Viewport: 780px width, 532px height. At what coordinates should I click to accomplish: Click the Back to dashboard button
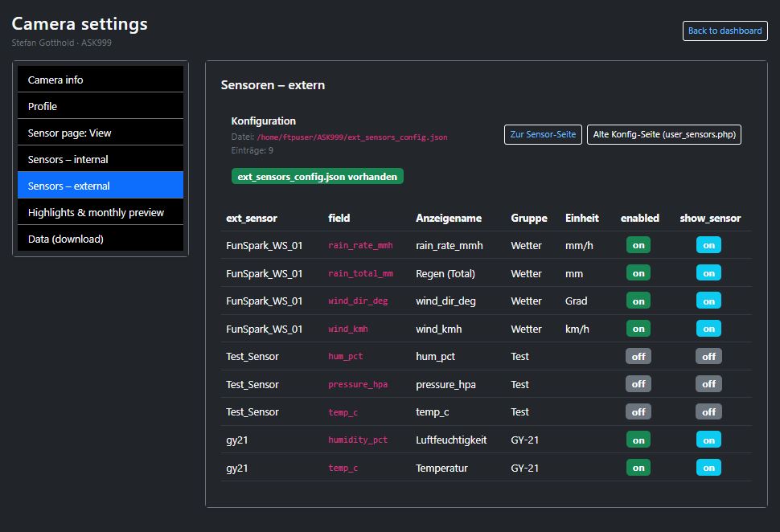[725, 31]
